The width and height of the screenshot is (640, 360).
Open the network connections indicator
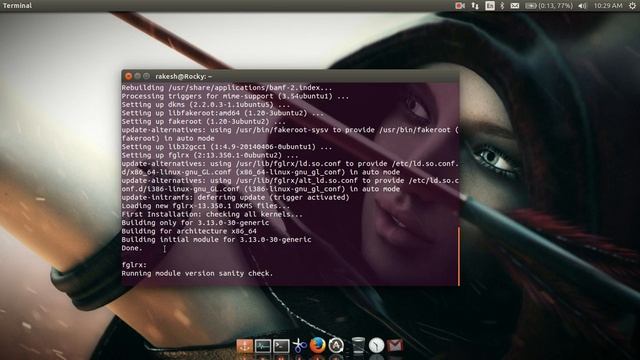[475, 6]
